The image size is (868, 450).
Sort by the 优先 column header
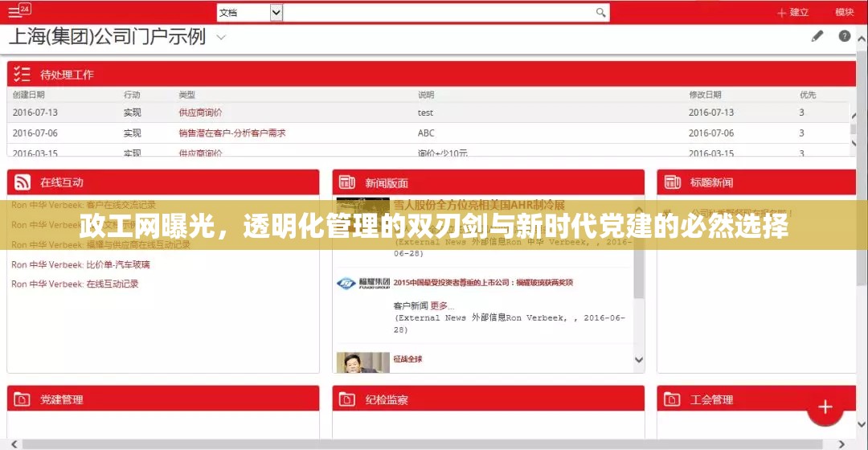(808, 95)
